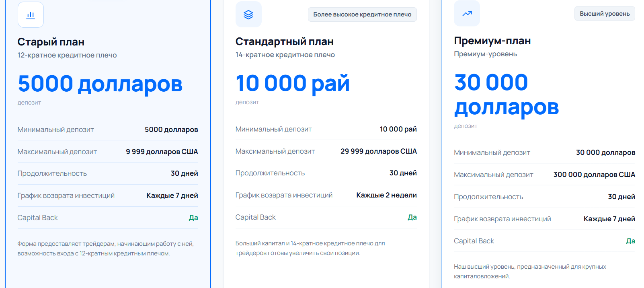Click 'Capital Back' label in Старый план
This screenshot has height=288, width=644.
[37, 218]
